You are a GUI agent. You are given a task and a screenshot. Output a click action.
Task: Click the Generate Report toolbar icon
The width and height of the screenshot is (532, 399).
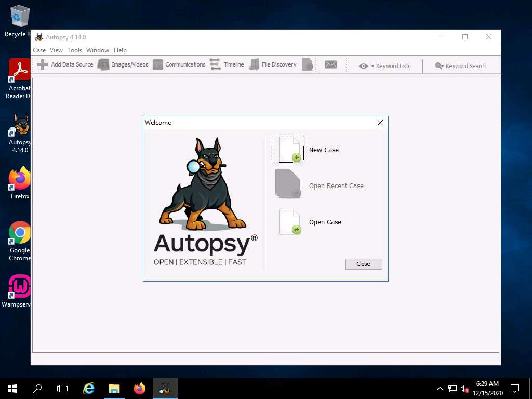coord(308,64)
